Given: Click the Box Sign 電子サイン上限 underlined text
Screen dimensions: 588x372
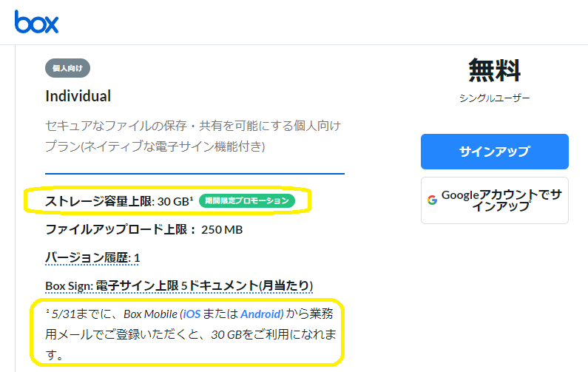Looking at the screenshot, I should coord(179,286).
